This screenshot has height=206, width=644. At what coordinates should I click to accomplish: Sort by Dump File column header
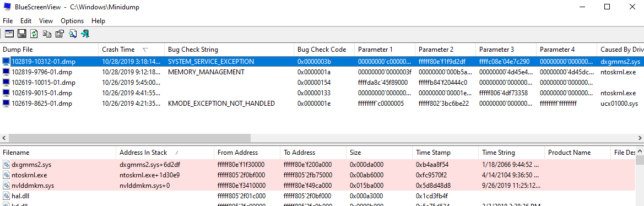50,50
